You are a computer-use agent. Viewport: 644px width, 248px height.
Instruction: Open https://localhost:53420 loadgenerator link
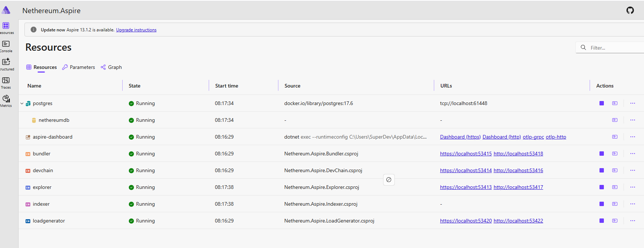point(466,221)
